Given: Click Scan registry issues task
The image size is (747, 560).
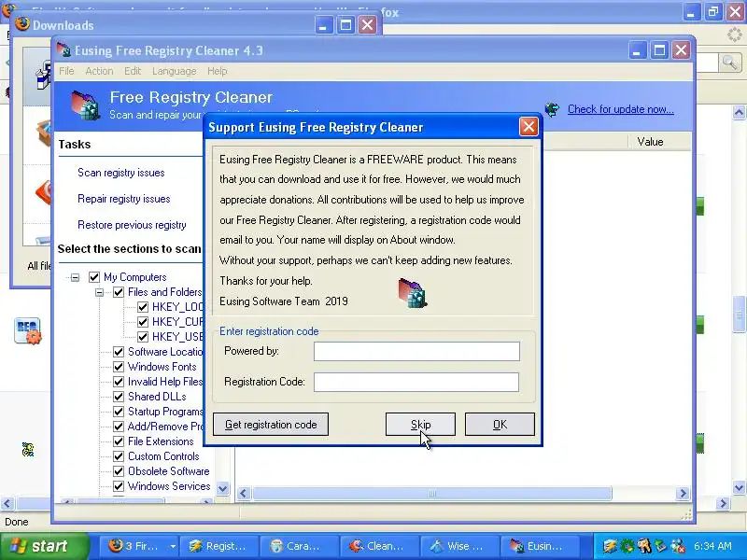Looking at the screenshot, I should coord(121,173).
